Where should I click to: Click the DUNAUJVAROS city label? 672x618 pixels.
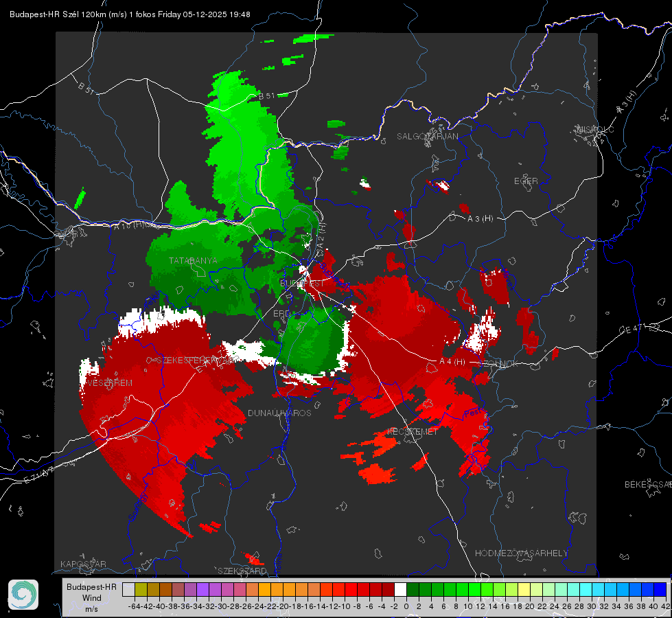click(279, 413)
